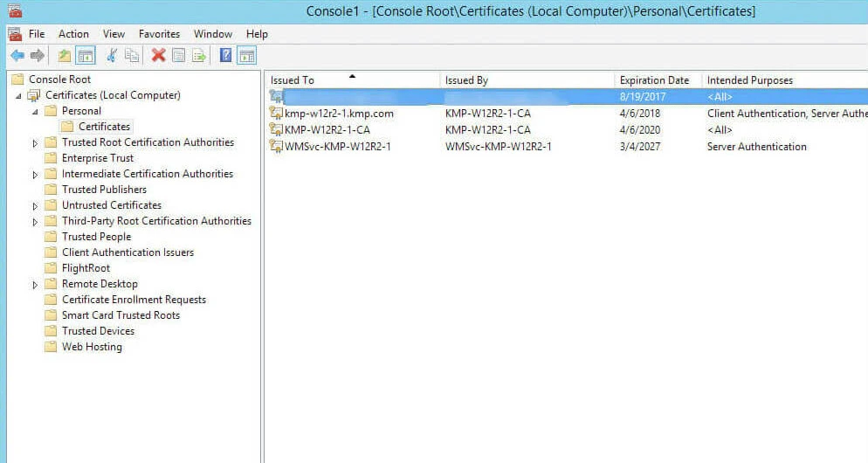Select the Client Authentication Issuers tree item
The height and width of the screenshot is (463, 868).
coord(127,252)
